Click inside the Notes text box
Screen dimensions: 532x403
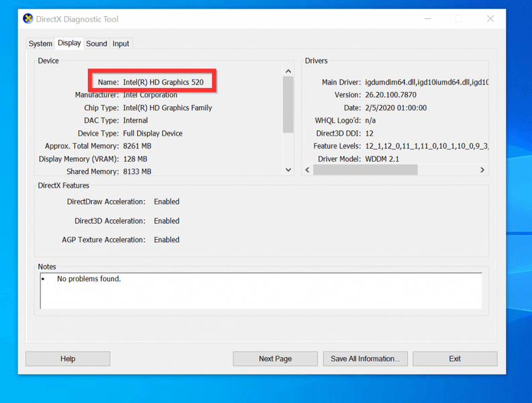pyautogui.click(x=261, y=291)
